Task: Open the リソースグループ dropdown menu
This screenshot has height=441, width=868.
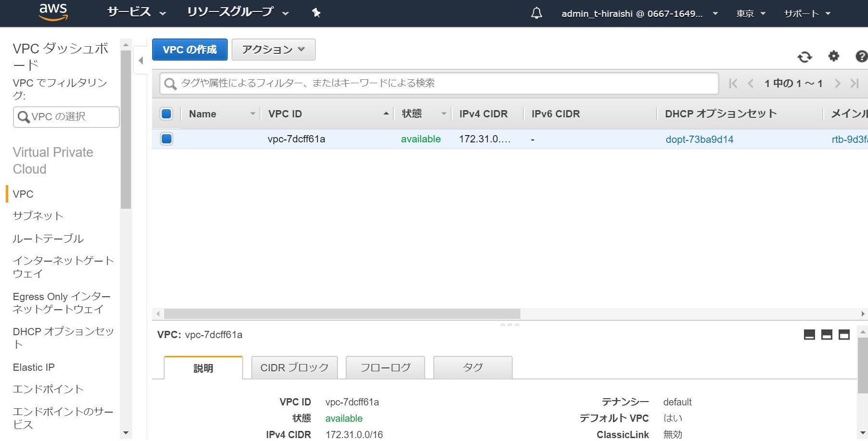Action: pos(238,12)
